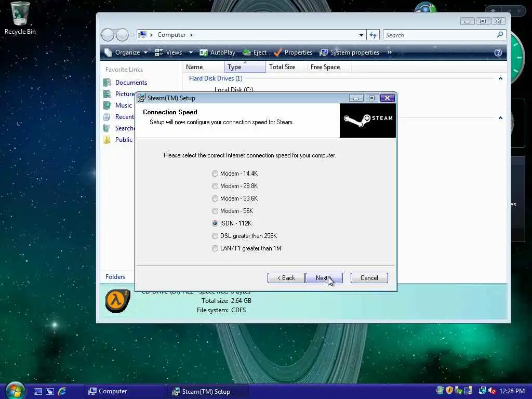Open the Recycle Bin desktop icon
Viewport: 532px width, 399px height.
click(20, 18)
